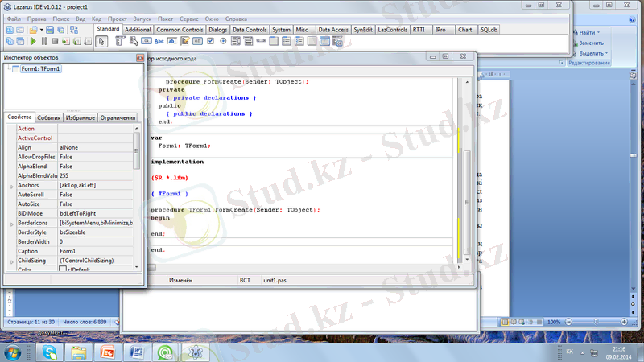
Task: Select the arrow pointer selection tool
Action: click(x=102, y=41)
